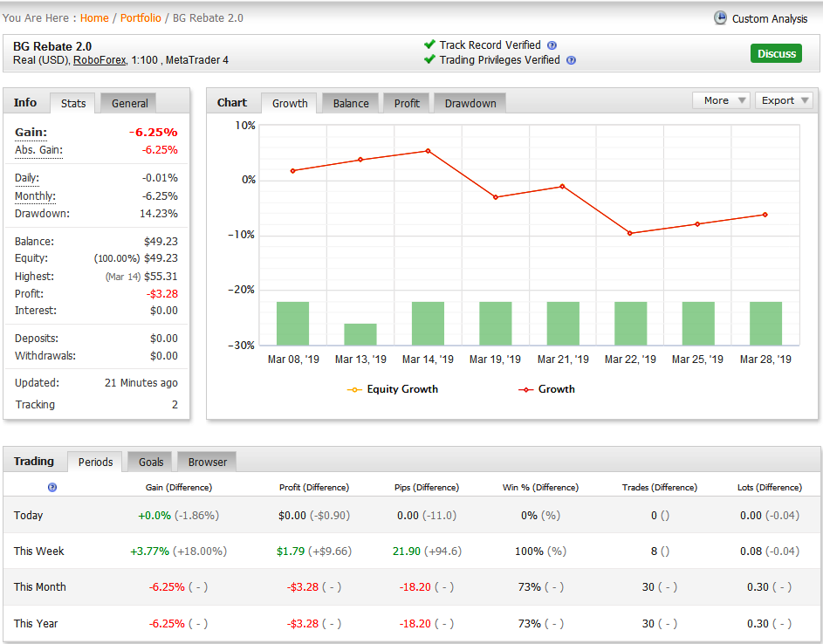Switch to the General tab

129,103
